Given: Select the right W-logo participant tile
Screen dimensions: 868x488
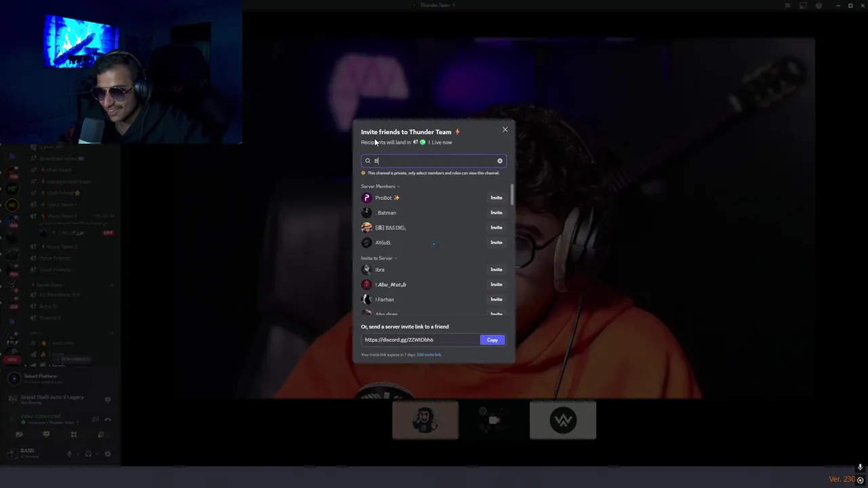Looking at the screenshot, I should click(563, 420).
